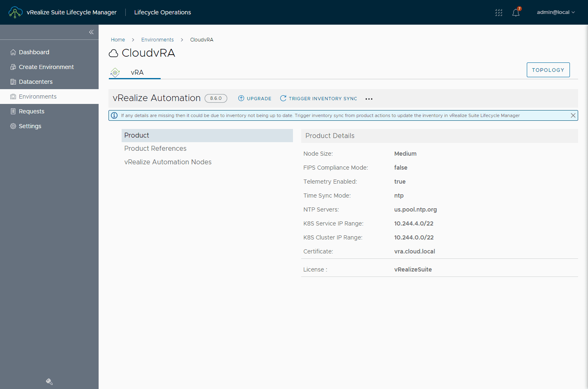The image size is (588, 389).
Task: Open Requests from the sidebar
Action: click(x=31, y=111)
